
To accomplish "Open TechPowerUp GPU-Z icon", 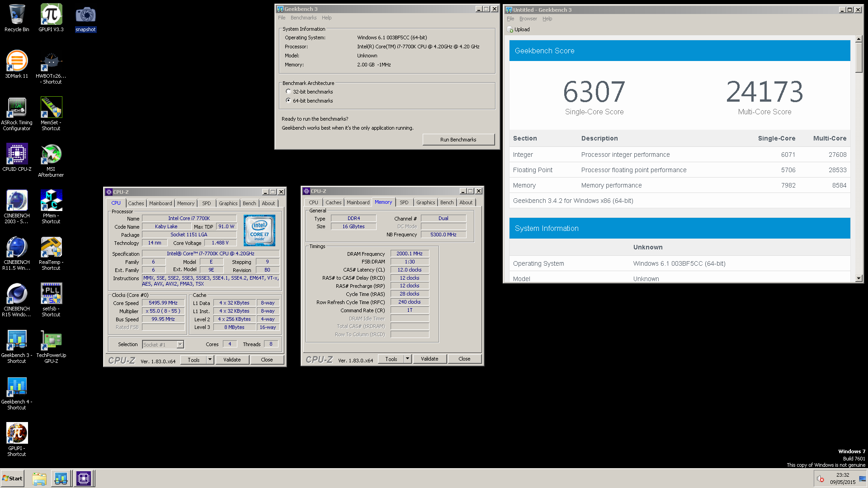I will [51, 347].
